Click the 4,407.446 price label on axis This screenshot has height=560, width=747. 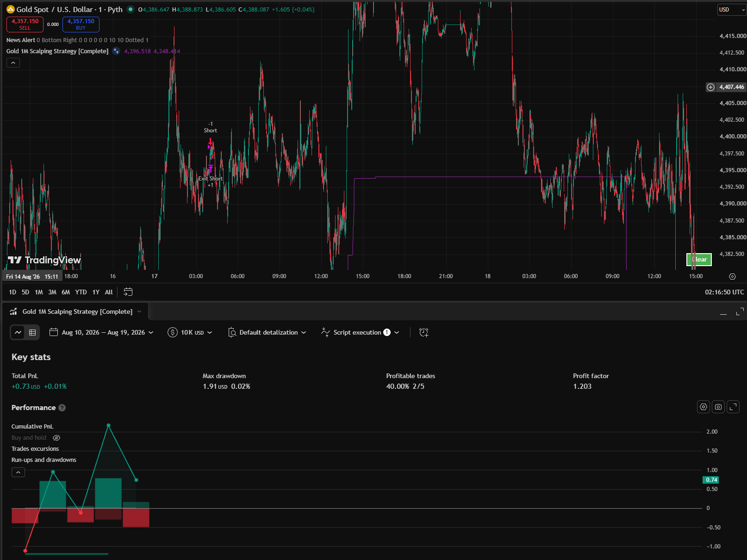[x=731, y=87]
